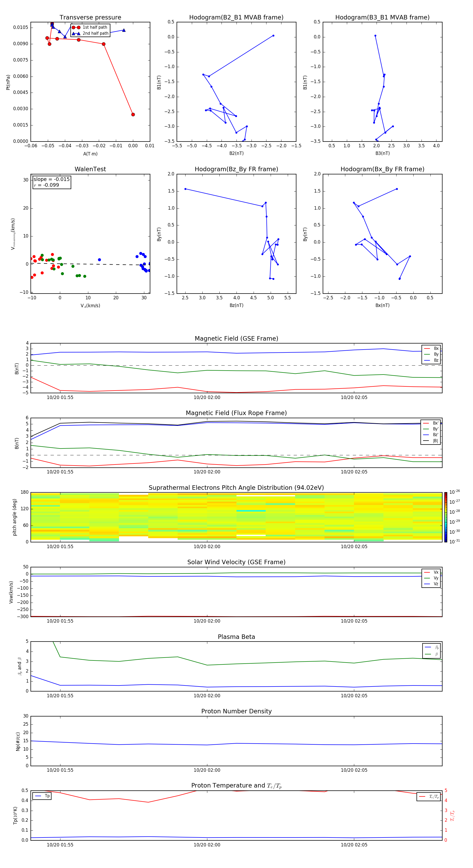Viewport: 473px width, 868px height.
Task: Click the red 'Te/Tp' right-axis label
Action: tap(452, 815)
